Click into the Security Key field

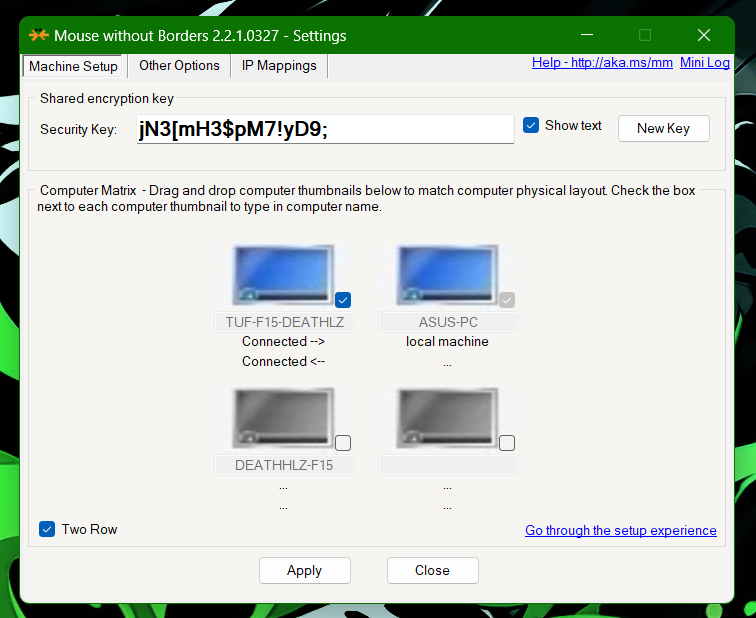coord(325,129)
